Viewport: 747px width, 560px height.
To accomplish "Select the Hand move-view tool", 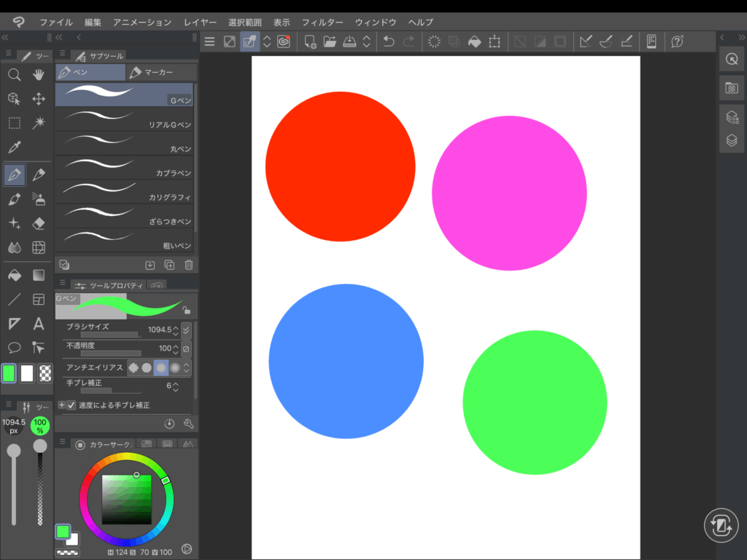I will tap(39, 74).
